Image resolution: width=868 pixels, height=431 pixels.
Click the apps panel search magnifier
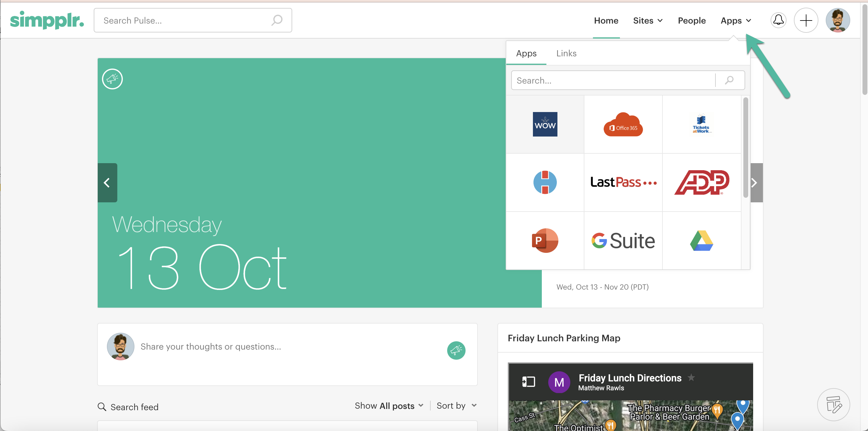tap(730, 80)
